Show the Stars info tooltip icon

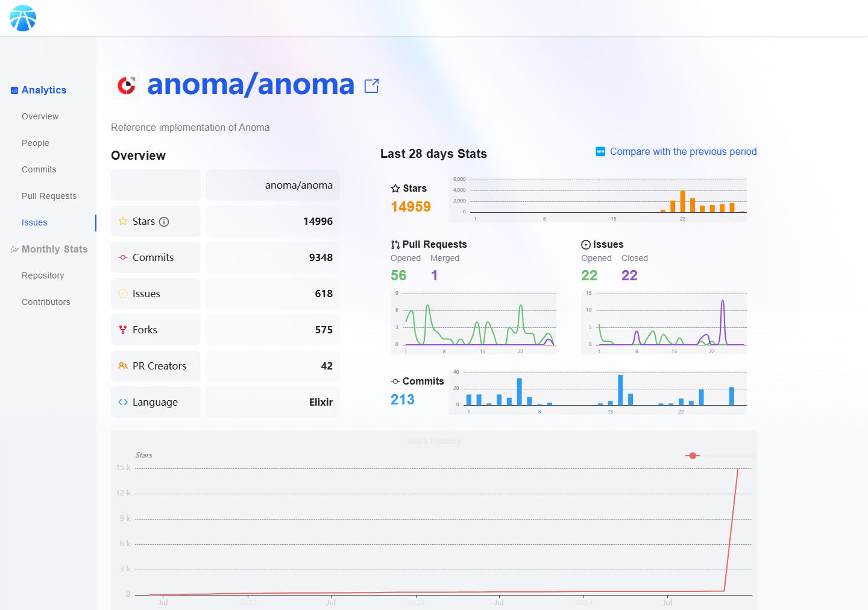coord(164,222)
